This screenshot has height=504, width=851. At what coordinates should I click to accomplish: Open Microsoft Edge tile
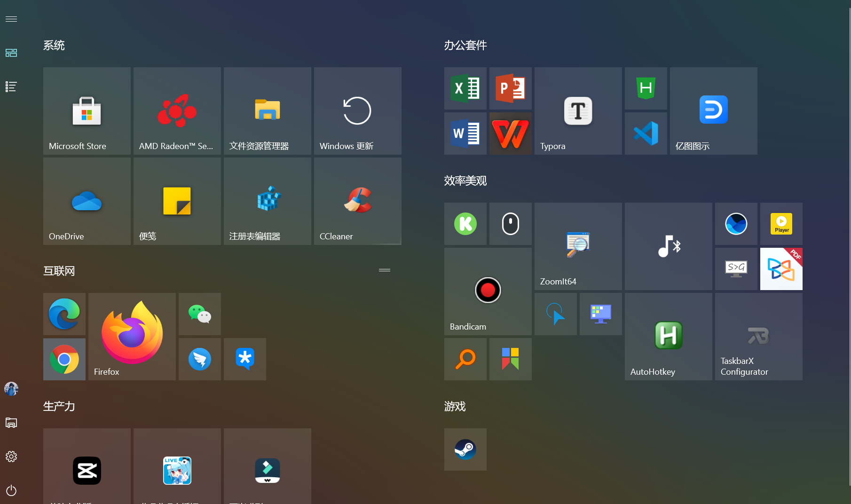[x=64, y=314]
